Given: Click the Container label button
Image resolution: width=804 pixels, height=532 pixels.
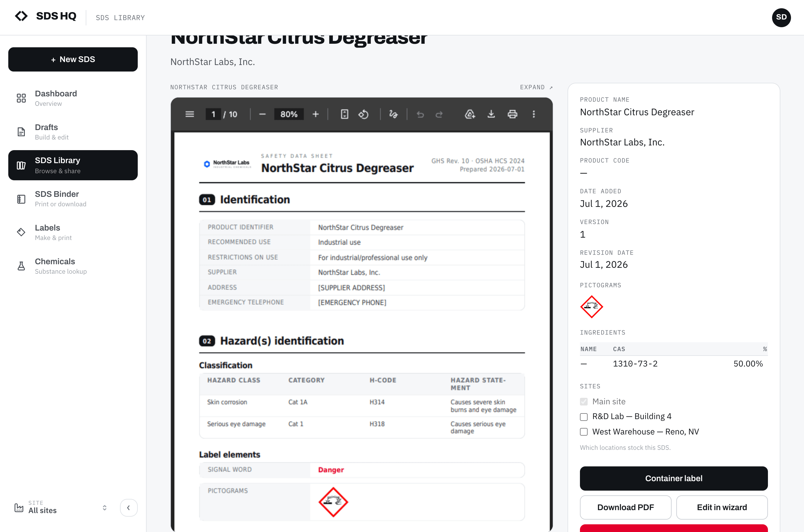Looking at the screenshot, I should pyautogui.click(x=673, y=479).
